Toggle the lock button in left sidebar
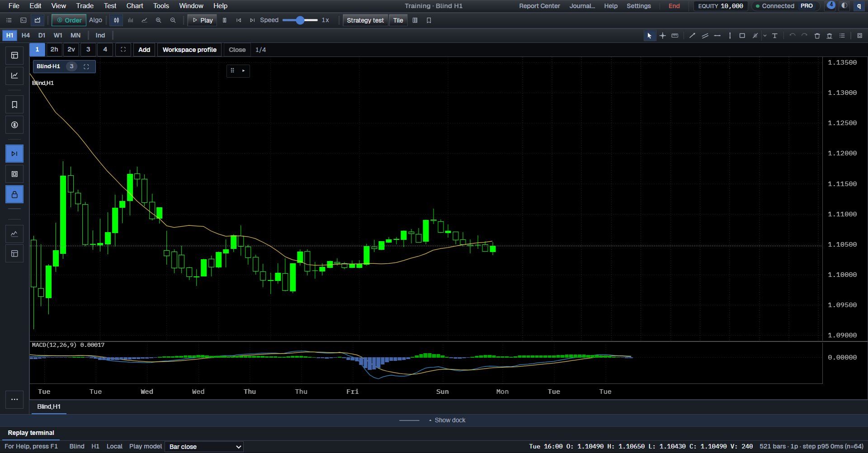This screenshot has width=868, height=453. pos(14,195)
